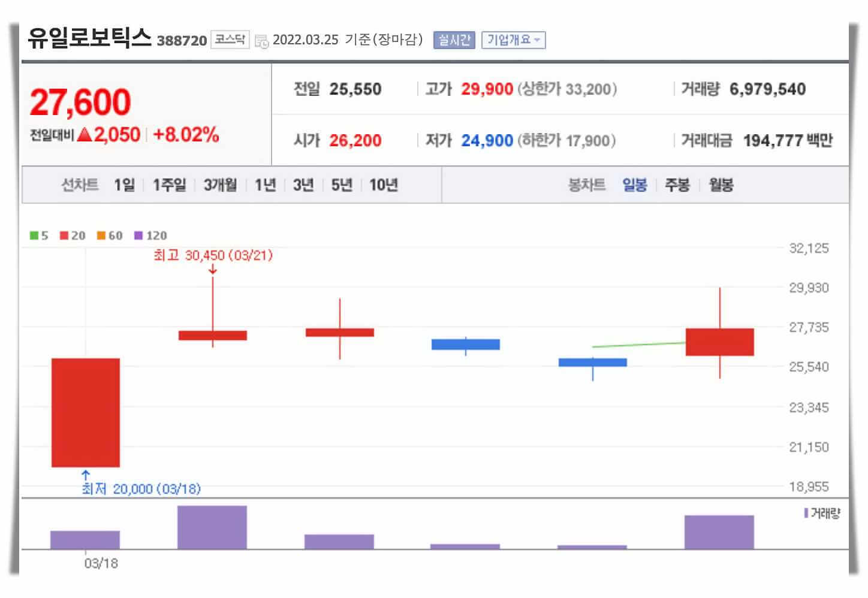Click the 하한가 17,900 text
Viewport: 868px width, 598px height.
[x=566, y=141]
